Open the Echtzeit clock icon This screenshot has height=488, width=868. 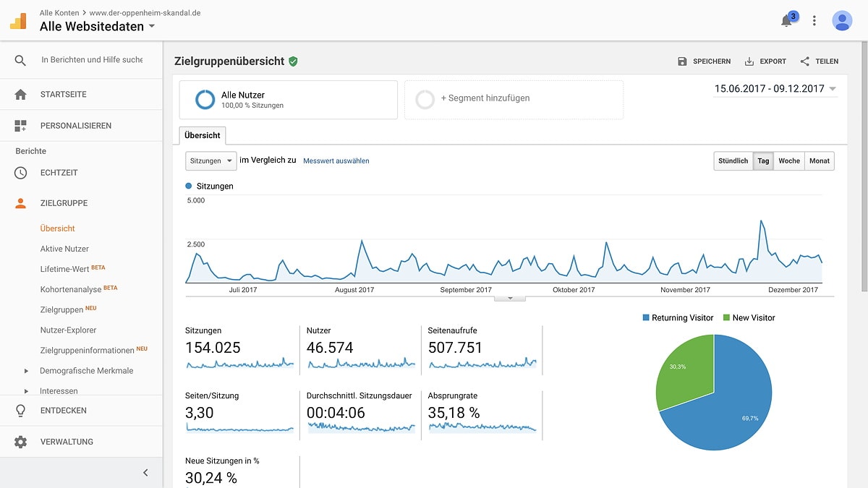tap(20, 173)
